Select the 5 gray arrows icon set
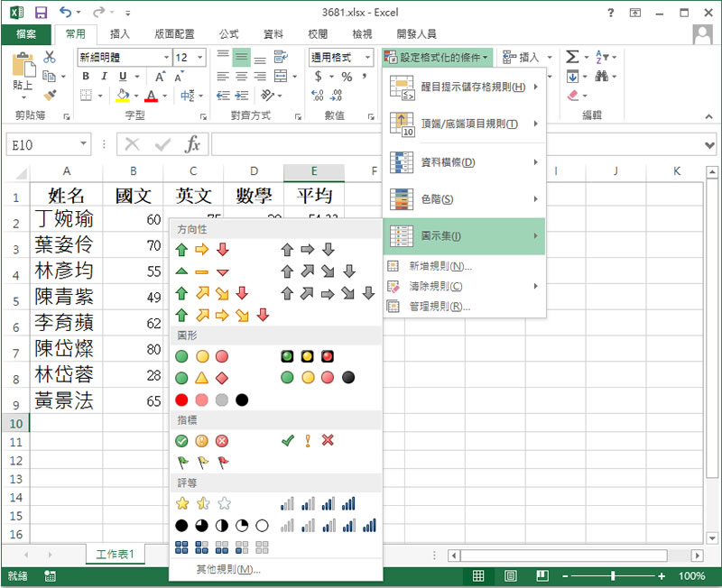 click(x=328, y=293)
